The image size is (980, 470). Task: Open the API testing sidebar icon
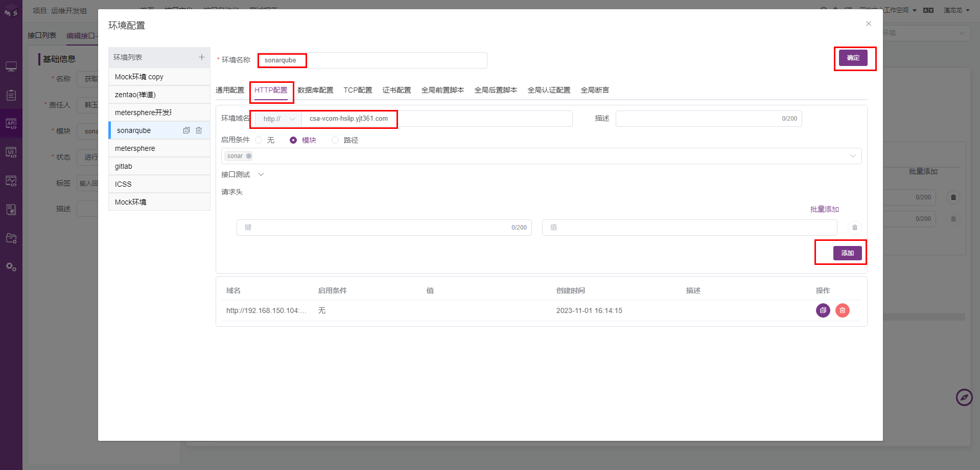tap(11, 124)
